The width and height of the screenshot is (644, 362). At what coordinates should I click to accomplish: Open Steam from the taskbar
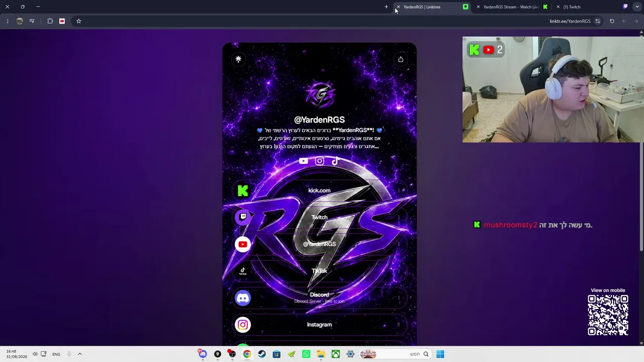tap(262, 354)
